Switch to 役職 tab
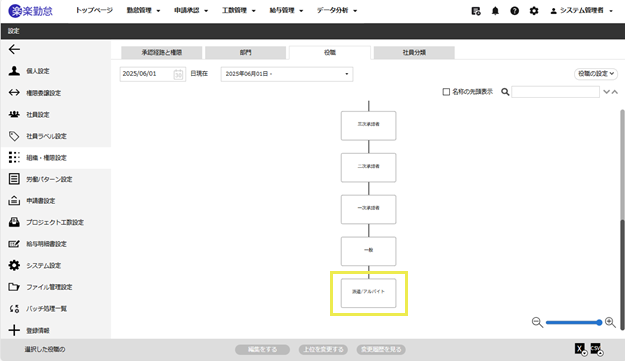625x361 pixels. pyautogui.click(x=330, y=53)
